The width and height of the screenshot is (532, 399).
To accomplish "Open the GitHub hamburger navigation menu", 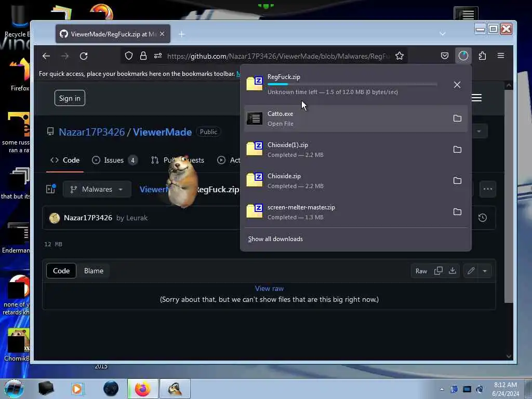I will click(476, 98).
